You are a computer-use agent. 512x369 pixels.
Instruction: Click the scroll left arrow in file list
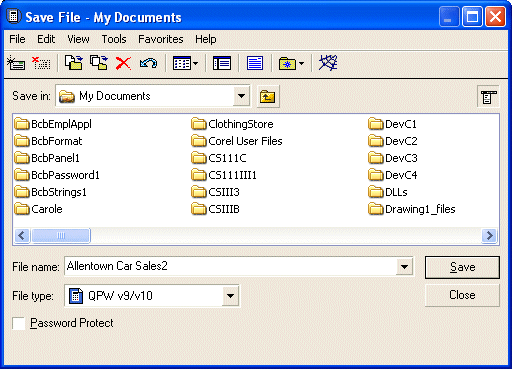[x=22, y=236]
